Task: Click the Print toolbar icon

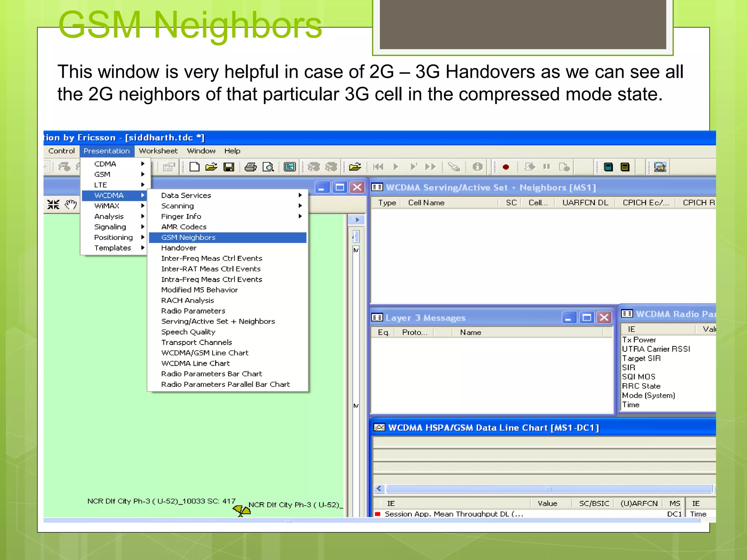Action: [251, 167]
